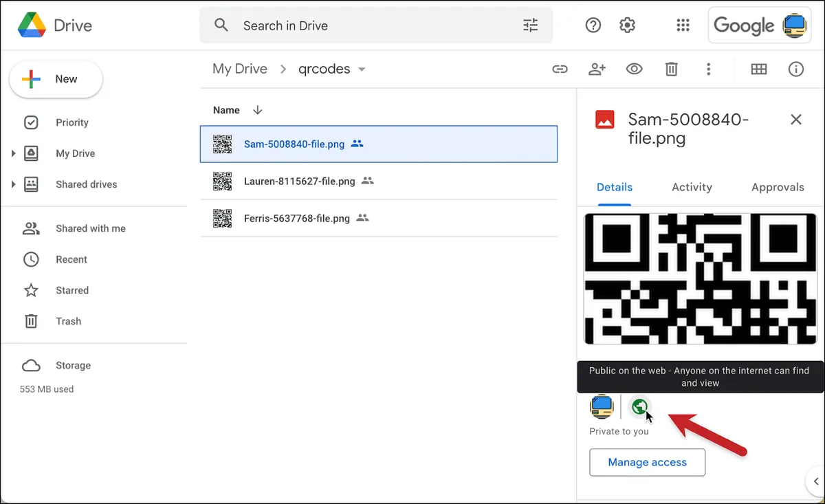Open Shared drives in the sidebar
The width and height of the screenshot is (825, 504).
(86, 184)
